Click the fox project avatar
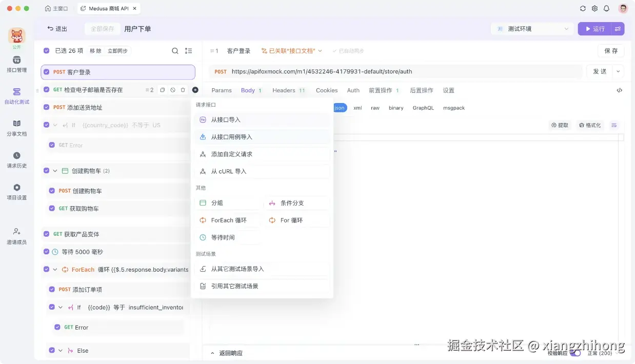Screen dimensions: 635x364 click(16, 36)
